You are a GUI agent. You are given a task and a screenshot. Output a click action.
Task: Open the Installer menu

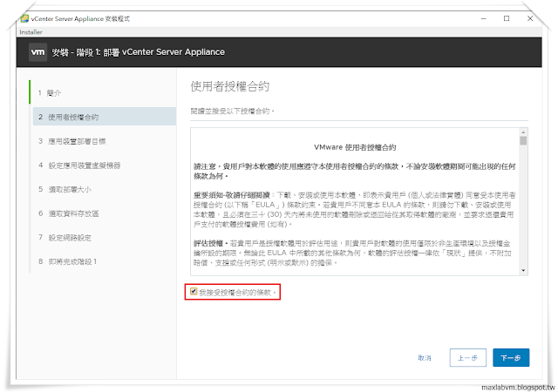[x=31, y=32]
